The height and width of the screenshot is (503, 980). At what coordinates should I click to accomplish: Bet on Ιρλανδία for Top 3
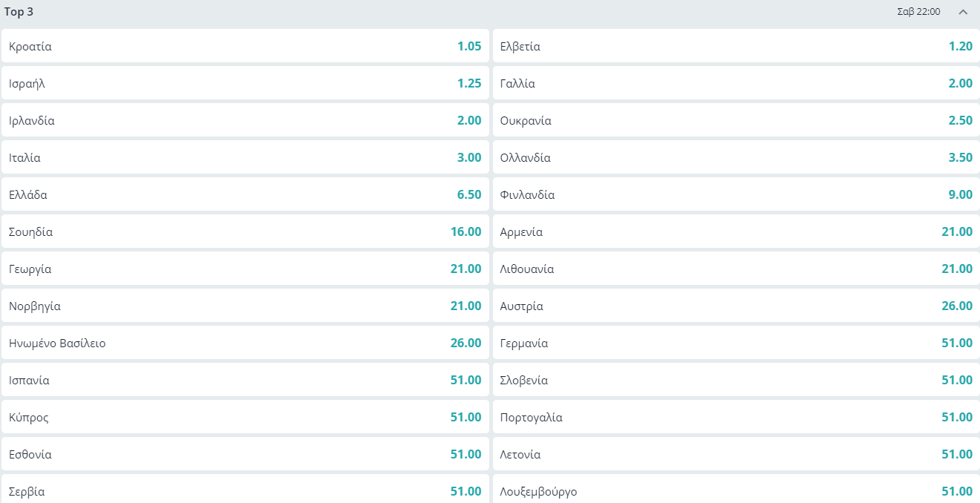245,120
